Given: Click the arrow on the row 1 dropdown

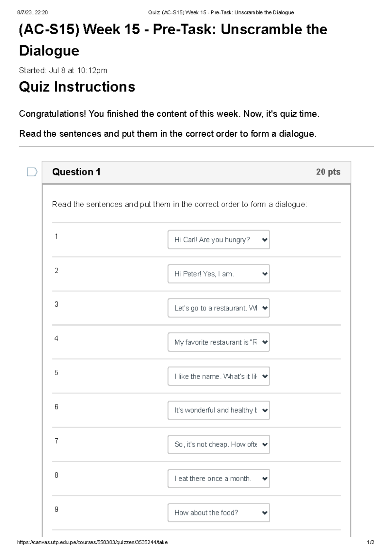Looking at the screenshot, I should pyautogui.click(x=265, y=240).
